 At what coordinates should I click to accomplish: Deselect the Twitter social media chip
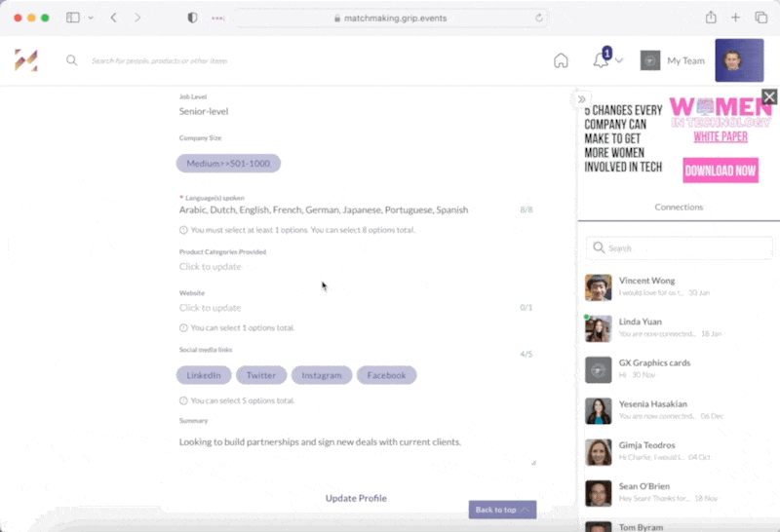click(261, 375)
